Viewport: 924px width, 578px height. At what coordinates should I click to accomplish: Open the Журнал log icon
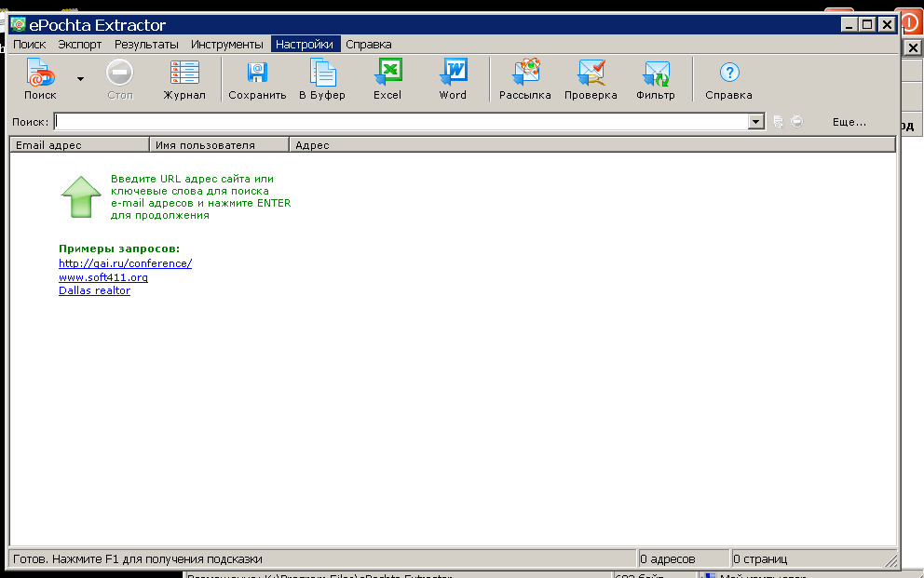point(184,78)
